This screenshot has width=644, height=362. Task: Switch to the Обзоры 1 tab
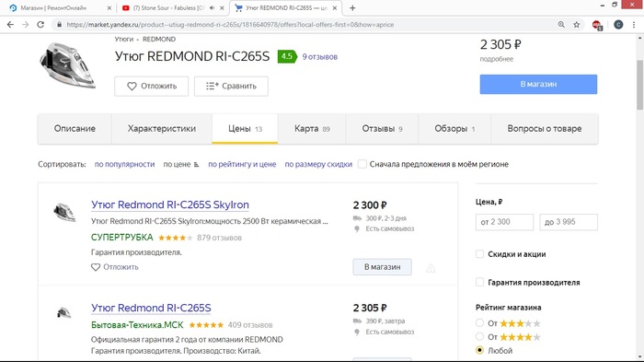pos(454,129)
